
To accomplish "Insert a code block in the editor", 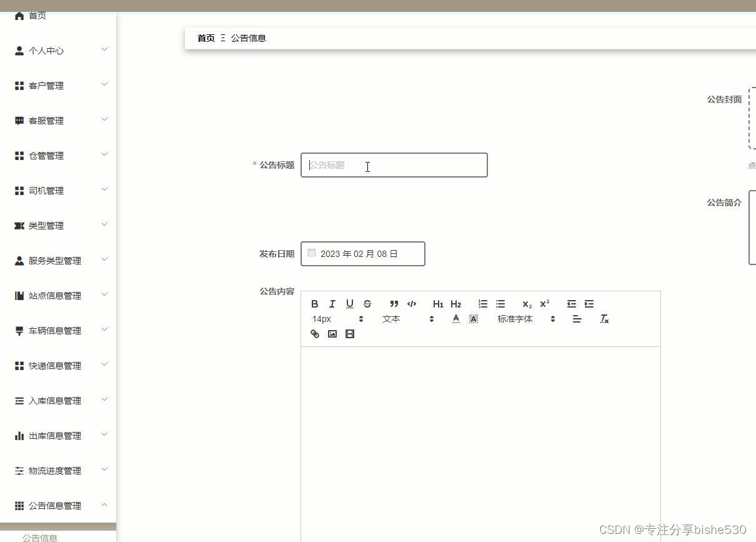I will [412, 304].
